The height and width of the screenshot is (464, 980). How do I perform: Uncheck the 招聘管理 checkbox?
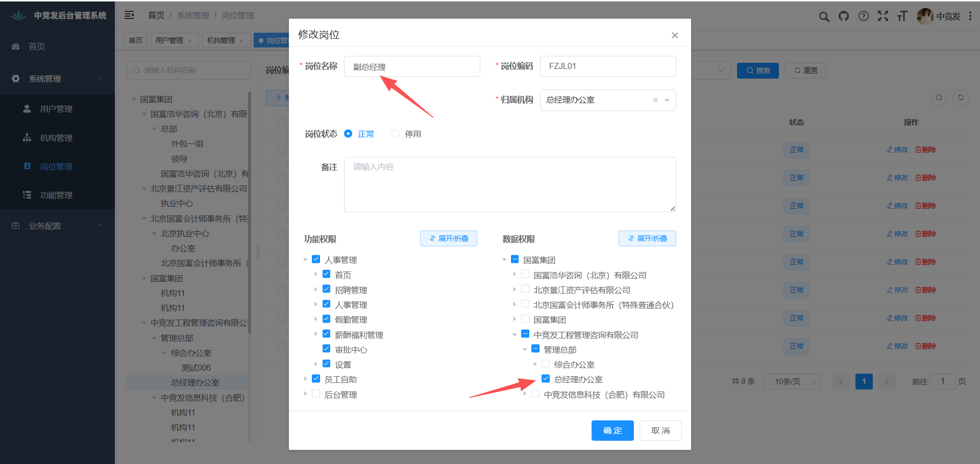327,289
